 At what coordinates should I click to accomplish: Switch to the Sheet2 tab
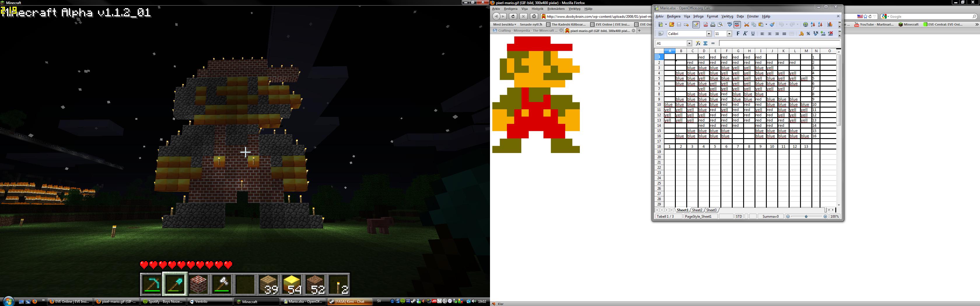[697, 210]
